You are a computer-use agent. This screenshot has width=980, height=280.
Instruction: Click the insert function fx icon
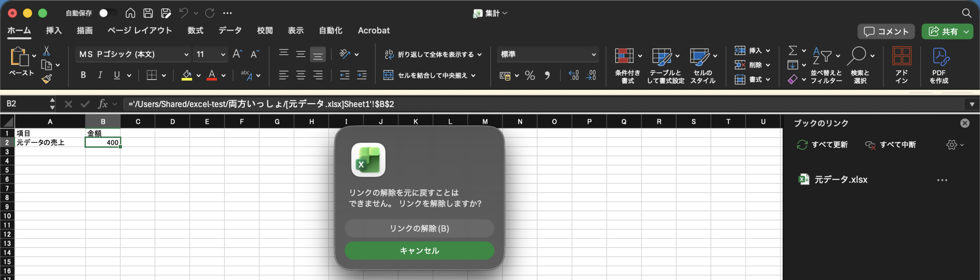[x=103, y=104]
